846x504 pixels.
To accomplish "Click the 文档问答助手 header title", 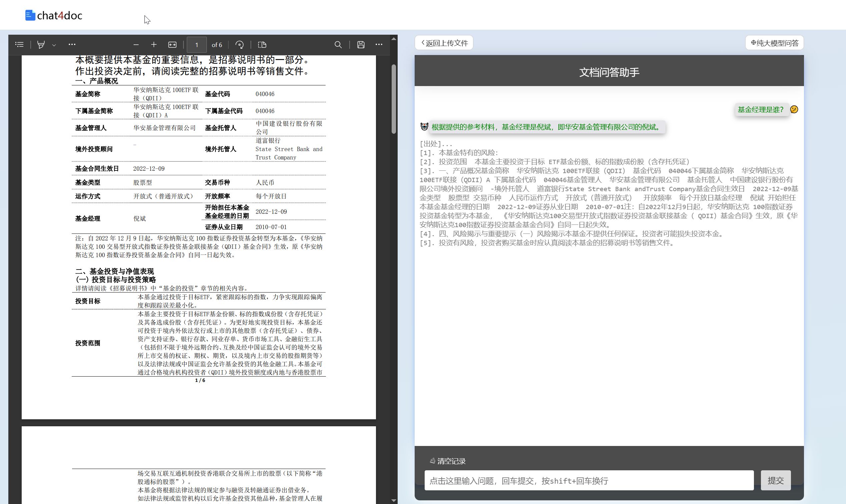I will [x=609, y=72].
